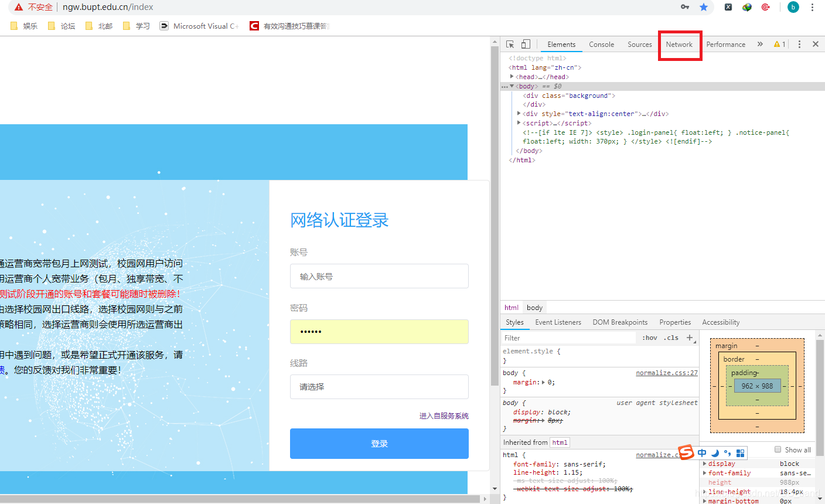Image resolution: width=825 pixels, height=504 pixels.
Task: Click the Styles Filter box
Action: pyautogui.click(x=568, y=338)
